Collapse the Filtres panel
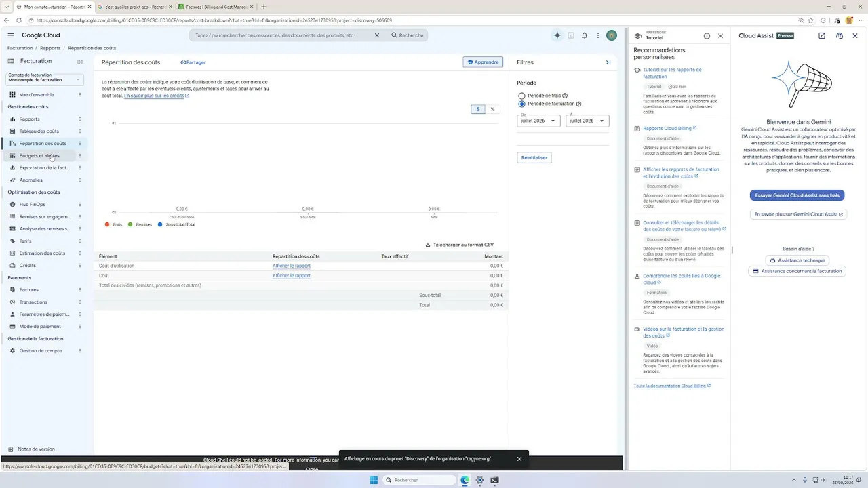The image size is (868, 488). tap(608, 62)
